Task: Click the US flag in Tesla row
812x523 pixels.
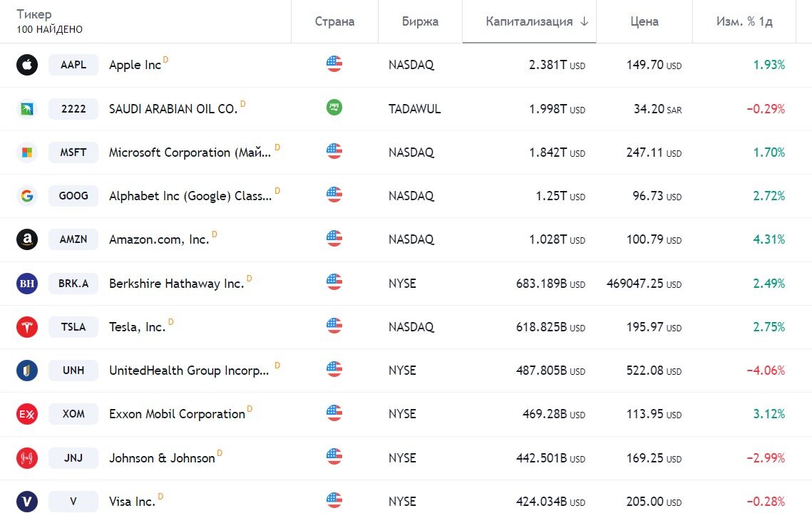Action: pyautogui.click(x=334, y=325)
